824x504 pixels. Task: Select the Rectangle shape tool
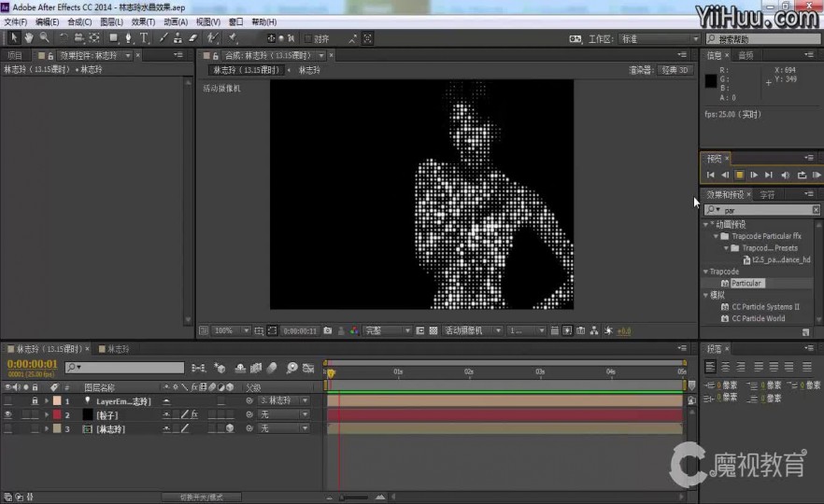pos(113,37)
